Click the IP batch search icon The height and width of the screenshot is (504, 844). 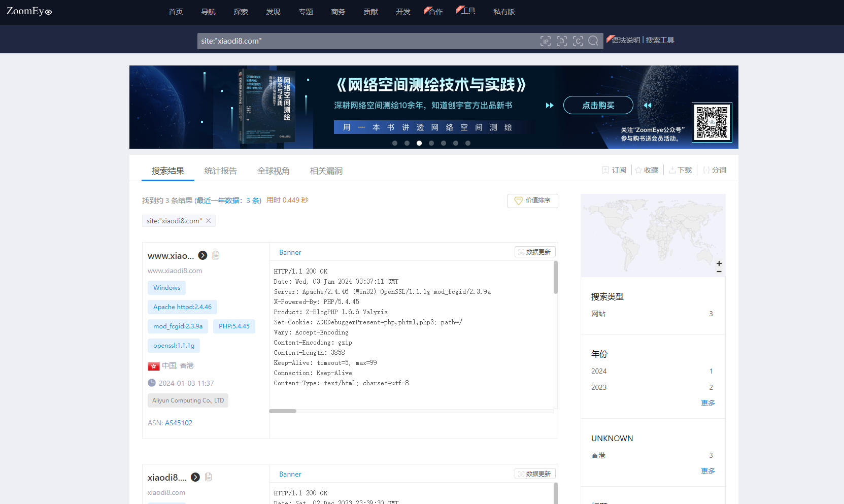tap(546, 41)
